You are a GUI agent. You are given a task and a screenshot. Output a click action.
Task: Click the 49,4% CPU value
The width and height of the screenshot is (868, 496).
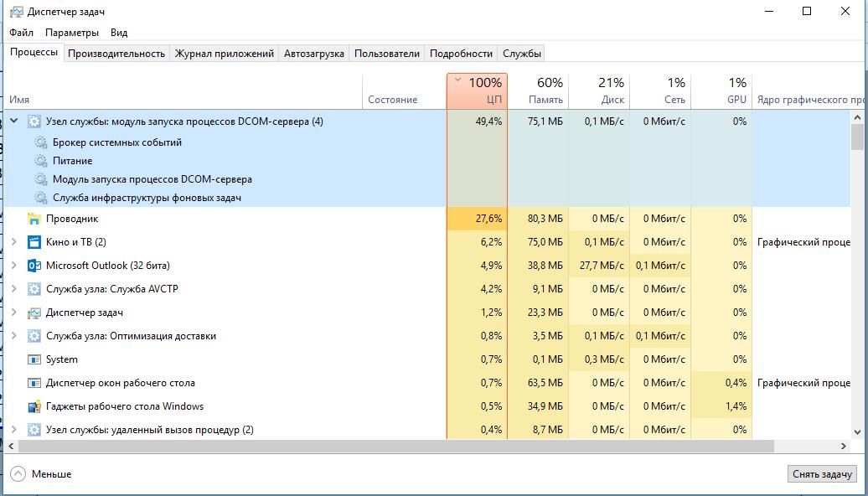[488, 121]
